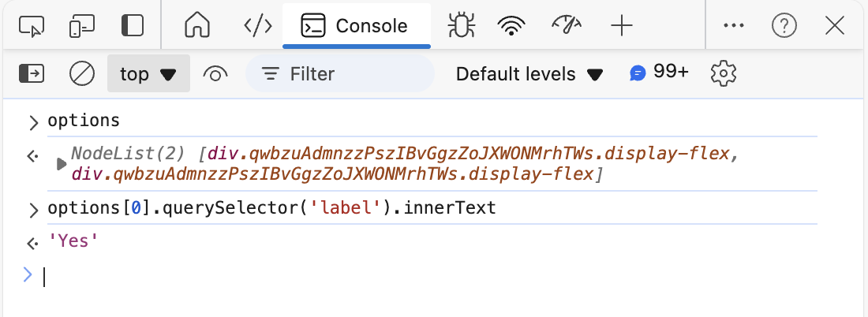Clear console with the circle-slash icon
The width and height of the screenshot is (868, 317).
[x=82, y=73]
